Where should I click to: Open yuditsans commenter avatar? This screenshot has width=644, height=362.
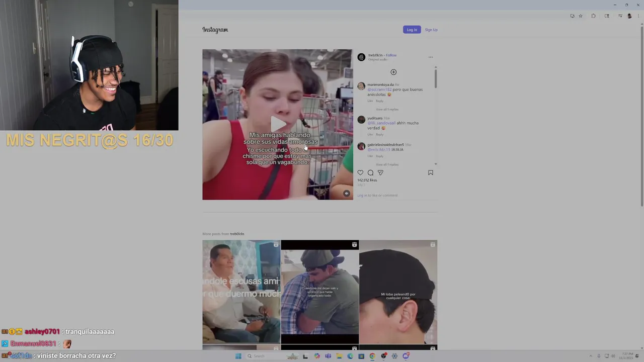pyautogui.click(x=361, y=120)
